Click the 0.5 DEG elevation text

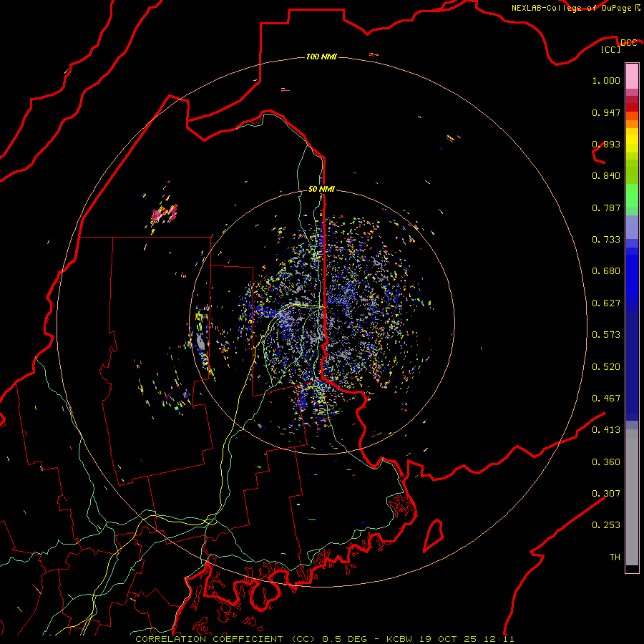tap(345, 639)
